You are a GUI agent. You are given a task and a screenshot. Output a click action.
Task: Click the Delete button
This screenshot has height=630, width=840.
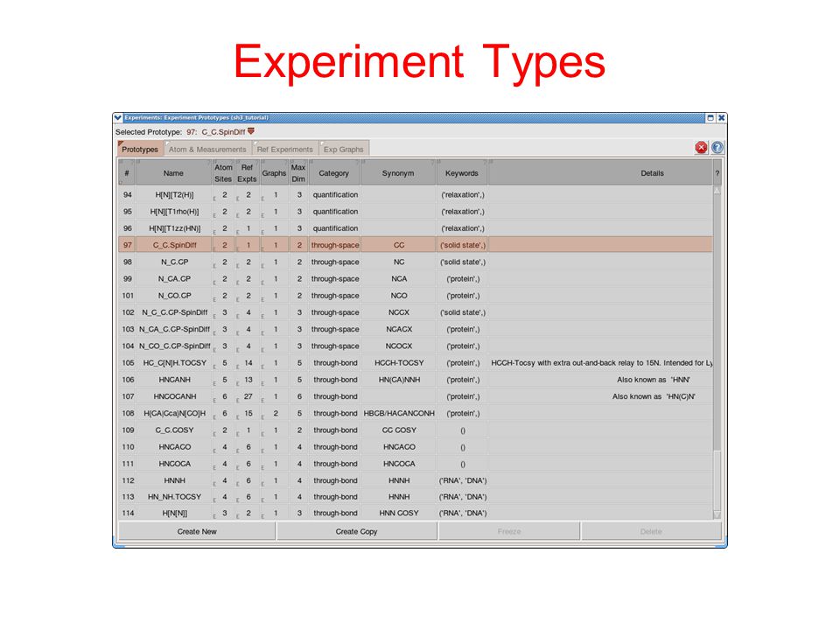point(651,531)
